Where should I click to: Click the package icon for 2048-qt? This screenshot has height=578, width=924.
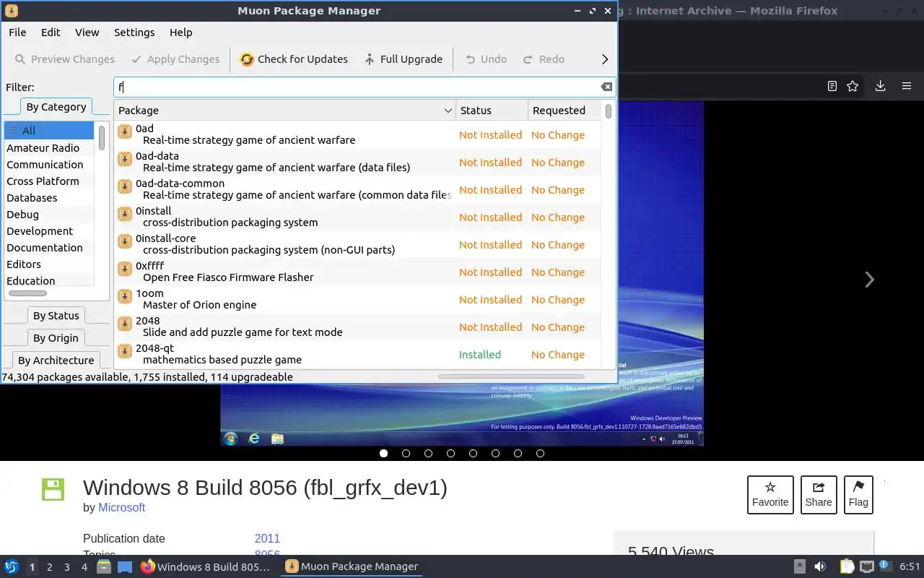(124, 350)
